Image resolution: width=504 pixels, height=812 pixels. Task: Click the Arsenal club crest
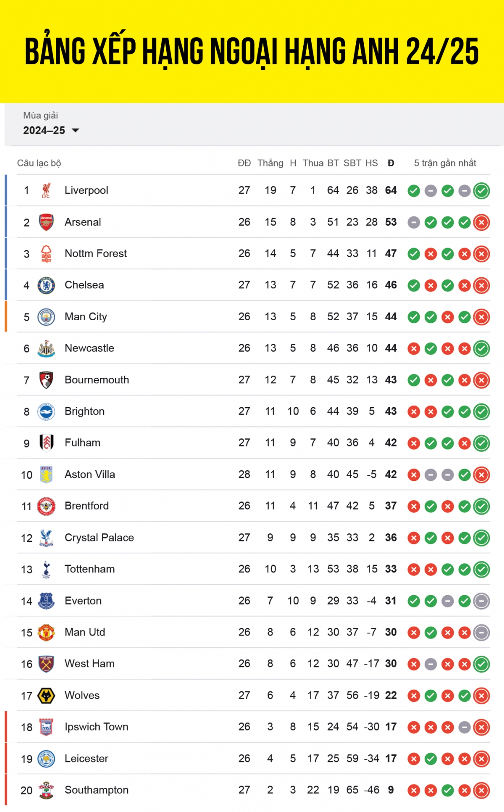[x=46, y=222]
